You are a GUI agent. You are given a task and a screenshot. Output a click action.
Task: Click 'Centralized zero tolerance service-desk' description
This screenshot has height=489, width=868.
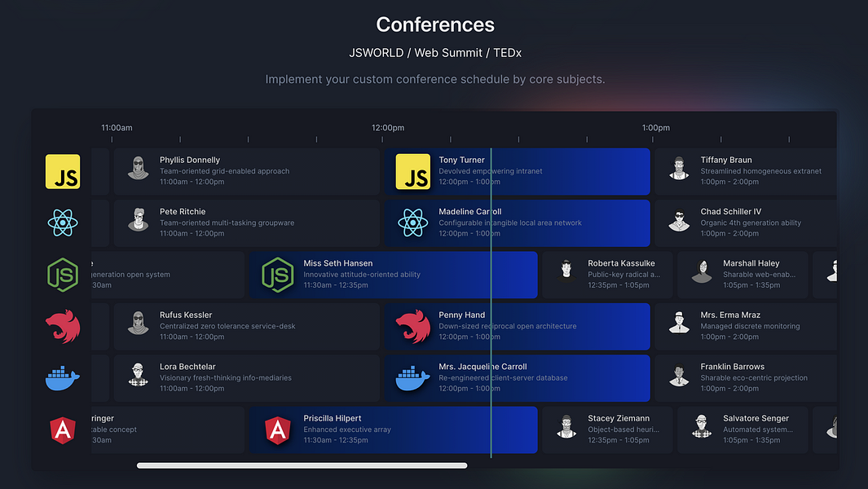click(227, 326)
